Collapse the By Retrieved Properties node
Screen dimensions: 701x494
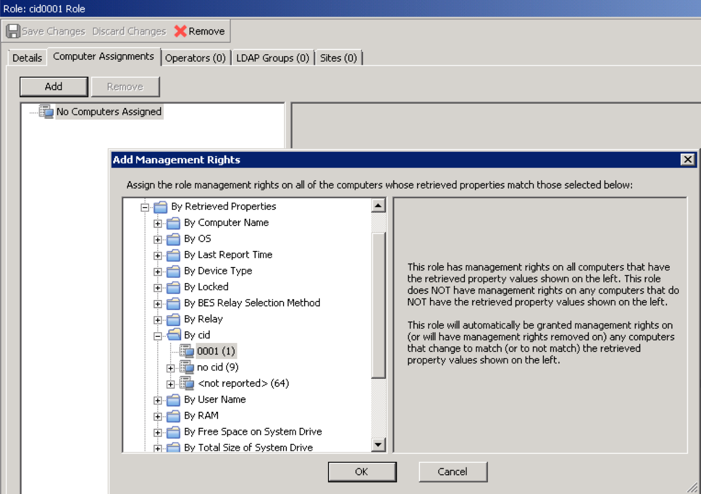pyautogui.click(x=145, y=207)
